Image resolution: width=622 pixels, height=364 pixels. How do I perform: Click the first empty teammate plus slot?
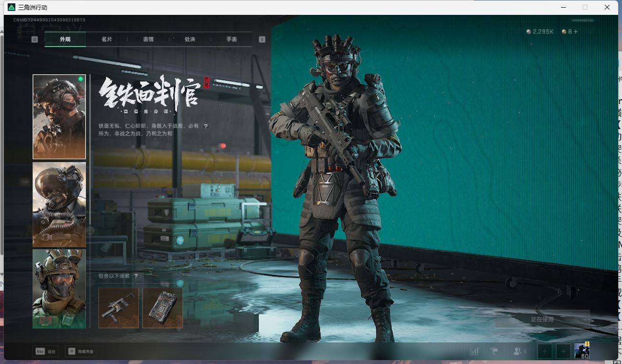point(544,351)
